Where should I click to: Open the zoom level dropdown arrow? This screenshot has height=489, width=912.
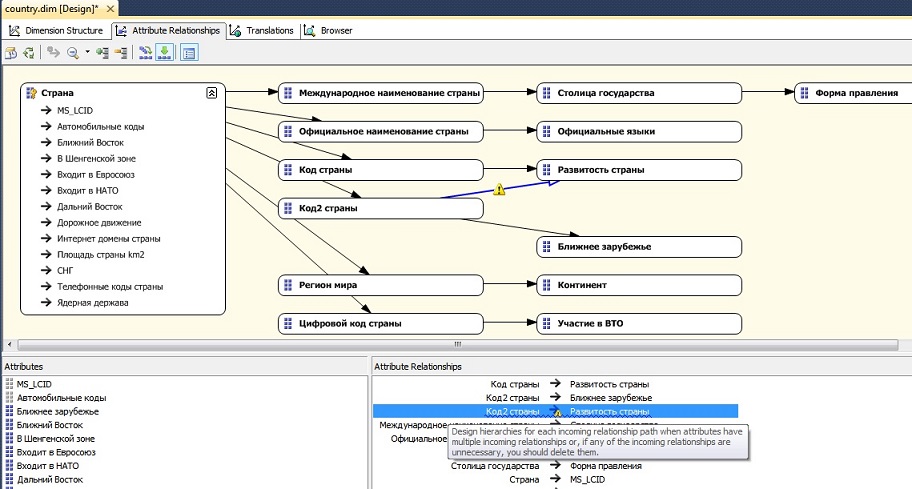[87, 52]
